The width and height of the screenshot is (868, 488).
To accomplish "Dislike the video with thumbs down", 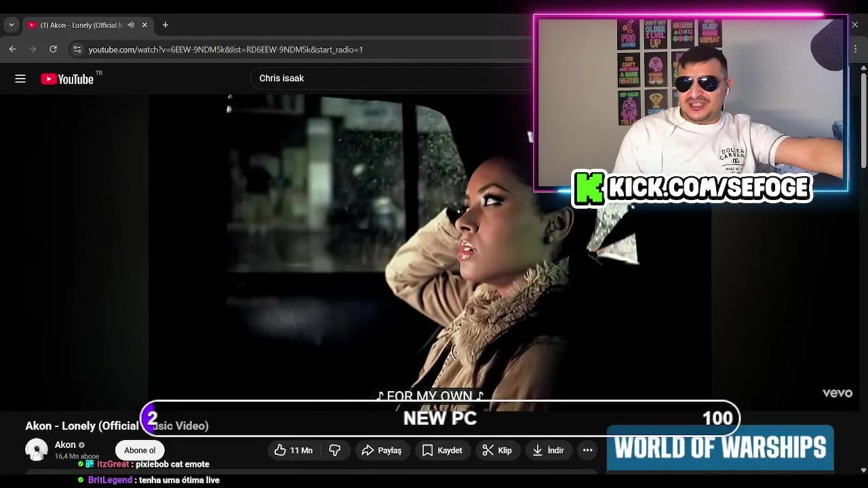I will (334, 450).
